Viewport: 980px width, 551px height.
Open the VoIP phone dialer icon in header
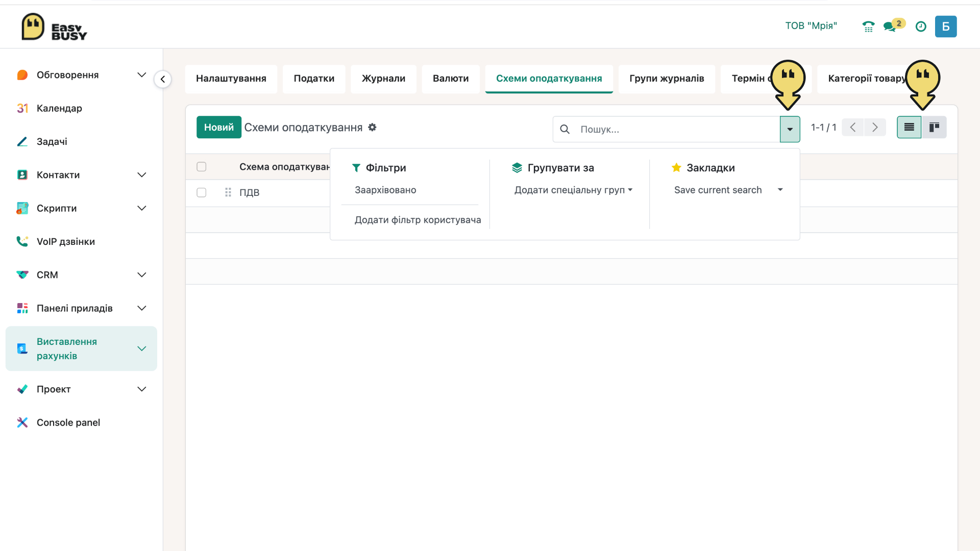tap(868, 27)
